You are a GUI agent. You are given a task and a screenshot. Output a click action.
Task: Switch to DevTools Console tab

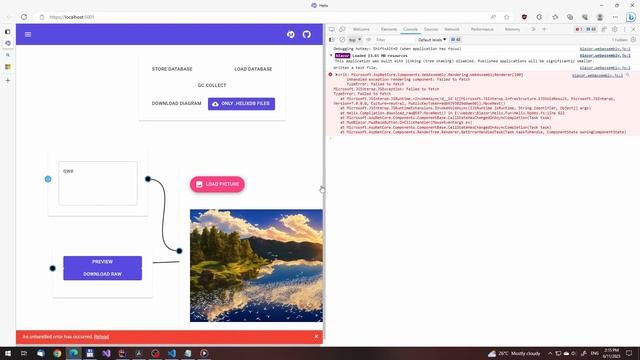pyautogui.click(x=411, y=29)
